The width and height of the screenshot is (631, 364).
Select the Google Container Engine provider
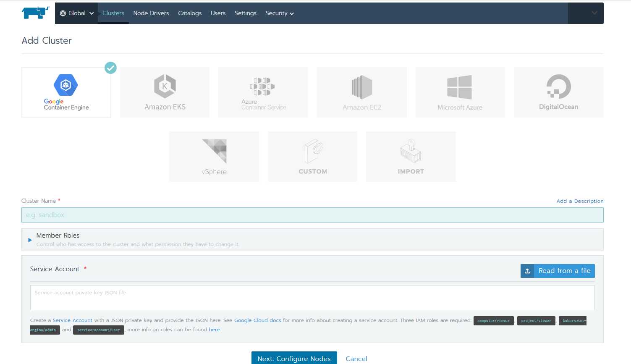[x=66, y=92]
